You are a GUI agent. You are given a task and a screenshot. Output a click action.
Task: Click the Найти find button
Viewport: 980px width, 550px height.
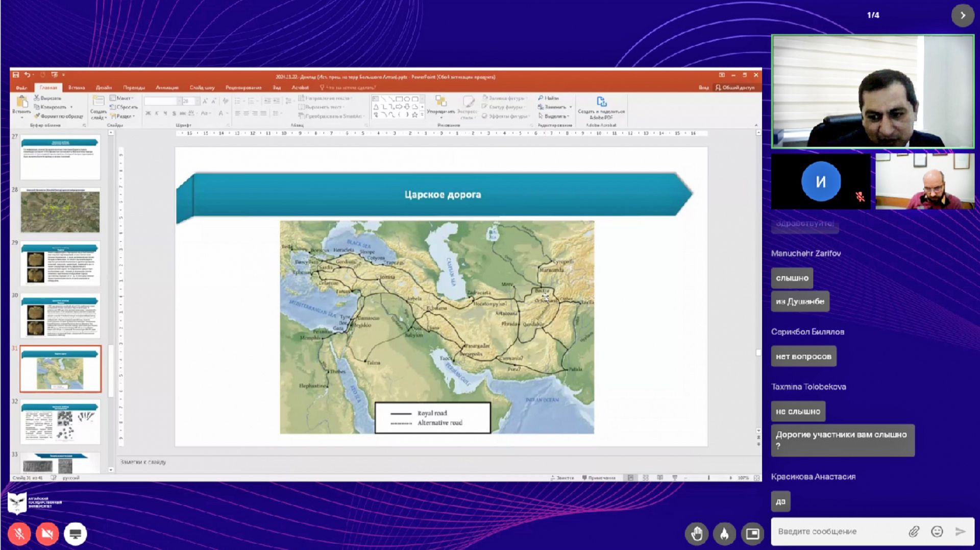pyautogui.click(x=549, y=98)
